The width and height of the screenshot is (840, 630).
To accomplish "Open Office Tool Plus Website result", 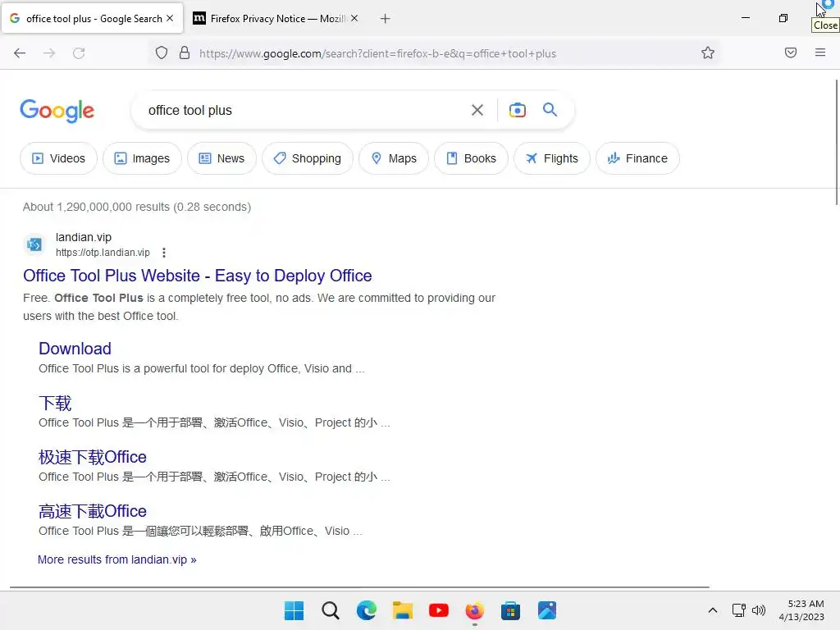I will (x=197, y=276).
